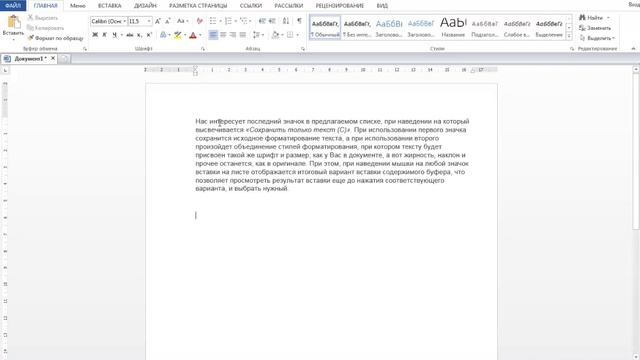Expand the underline style dropdown arrow
640x360 pixels.
click(121, 35)
